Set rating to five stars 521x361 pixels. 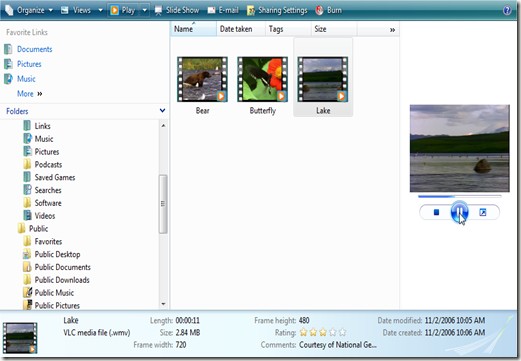pos(342,332)
